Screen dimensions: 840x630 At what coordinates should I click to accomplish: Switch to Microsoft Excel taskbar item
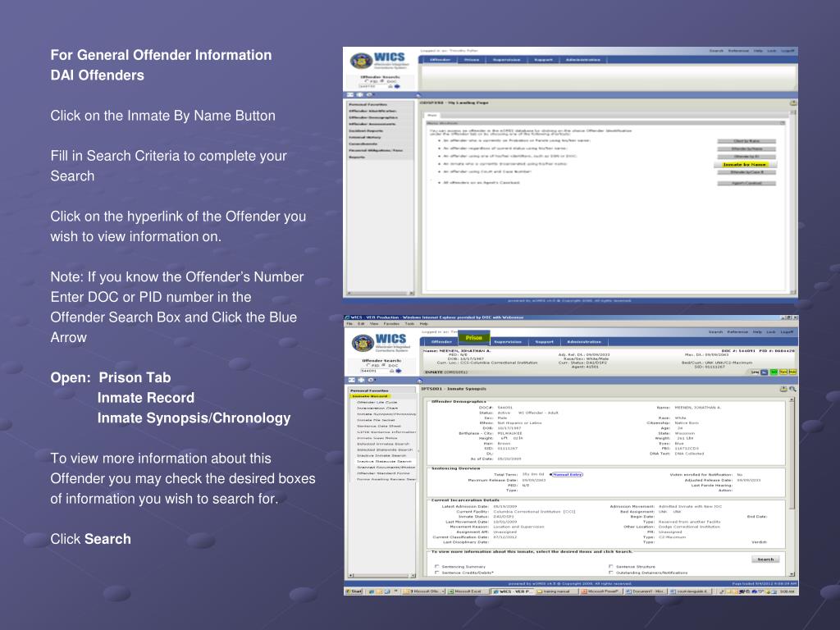click(x=467, y=591)
